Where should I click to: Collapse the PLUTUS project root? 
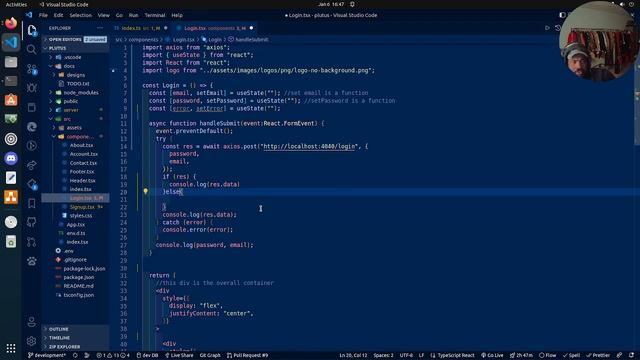[76, 48]
